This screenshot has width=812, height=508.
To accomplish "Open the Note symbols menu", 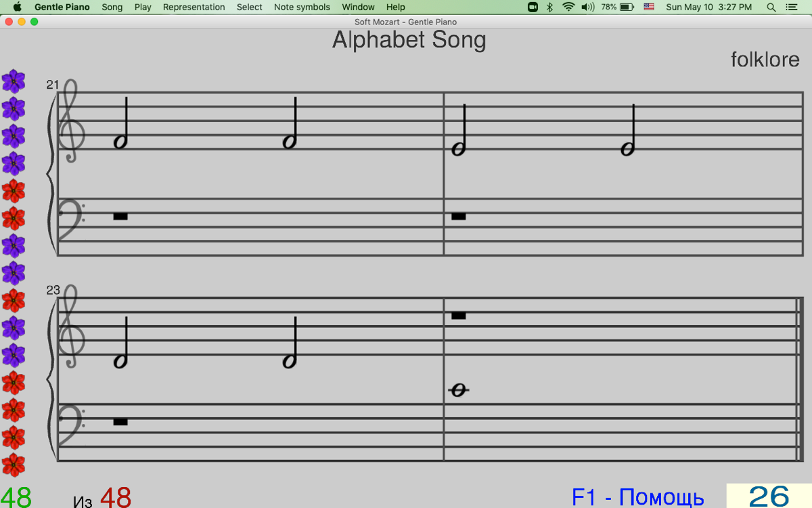I will [302, 7].
